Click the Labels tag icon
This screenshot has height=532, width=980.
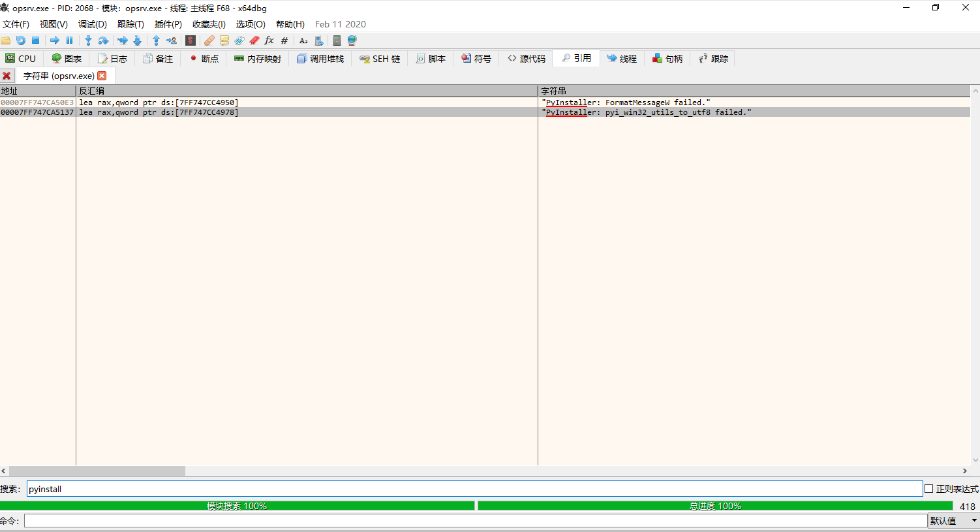[x=239, y=40]
